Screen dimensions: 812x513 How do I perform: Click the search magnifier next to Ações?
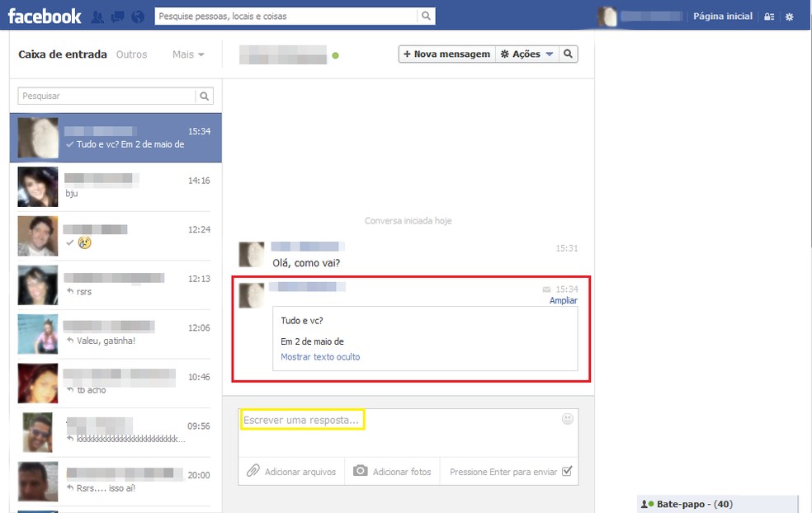pos(568,54)
